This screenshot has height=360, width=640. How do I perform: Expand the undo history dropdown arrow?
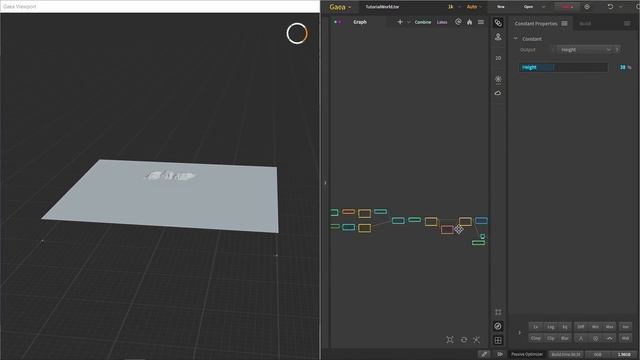(x=621, y=7)
